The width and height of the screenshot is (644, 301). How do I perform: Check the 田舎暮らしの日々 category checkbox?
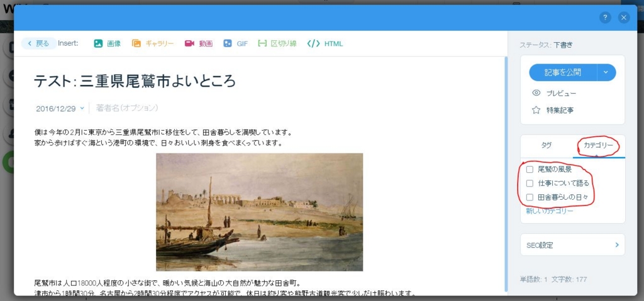point(530,197)
